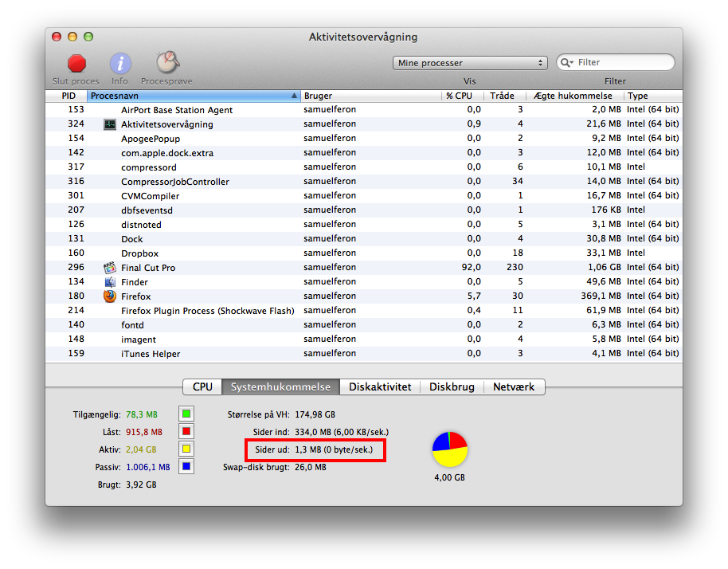The height and width of the screenshot is (569, 728).
Task: Open the Diskaktivitet tab
Action: point(380,387)
